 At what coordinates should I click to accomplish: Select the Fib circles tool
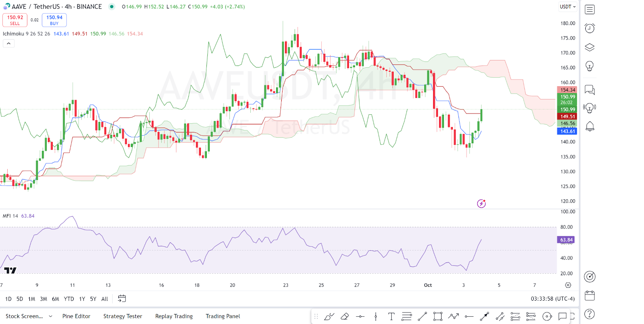pyautogui.click(x=547, y=317)
